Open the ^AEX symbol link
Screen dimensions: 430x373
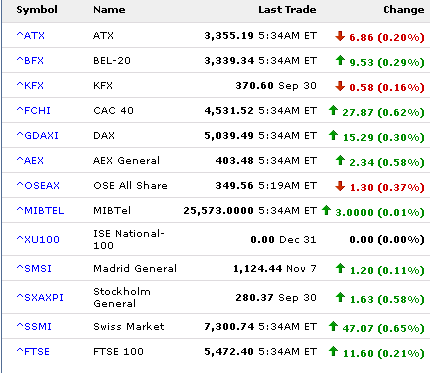click(30, 160)
